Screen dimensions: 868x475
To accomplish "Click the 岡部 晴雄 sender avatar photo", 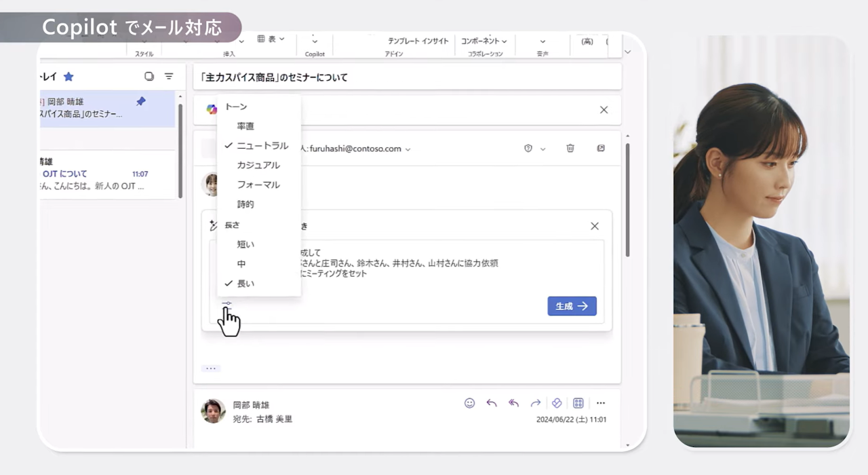I will click(214, 411).
